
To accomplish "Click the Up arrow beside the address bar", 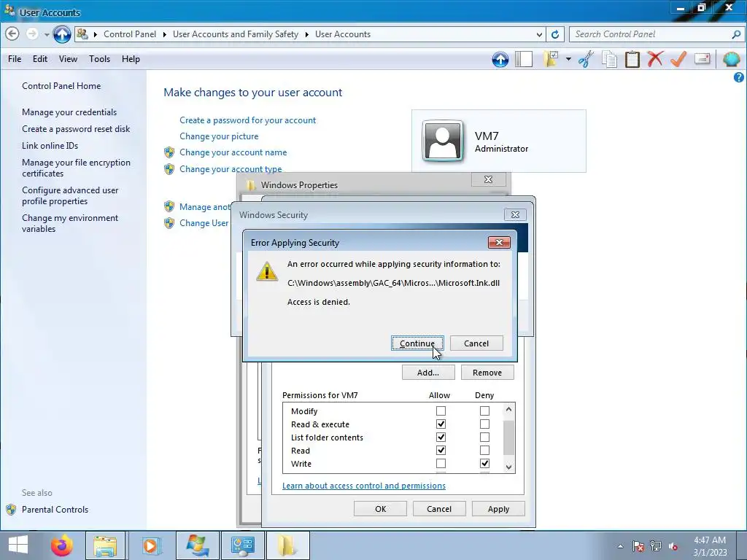I will point(62,34).
